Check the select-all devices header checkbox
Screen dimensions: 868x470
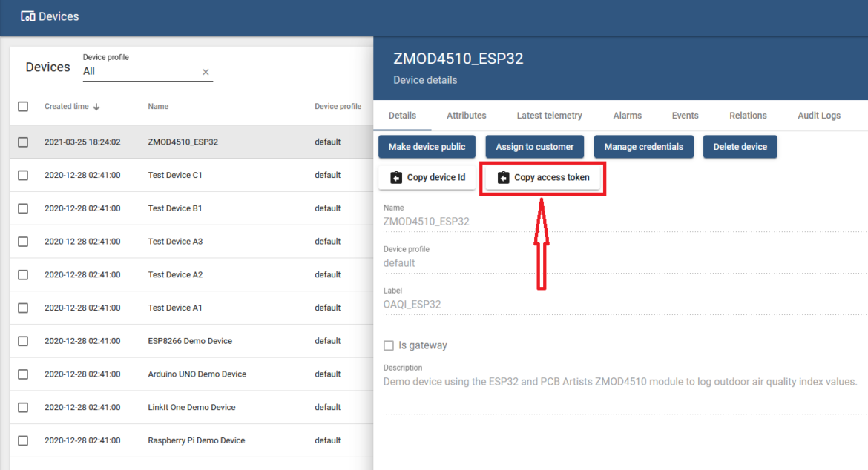coord(23,107)
